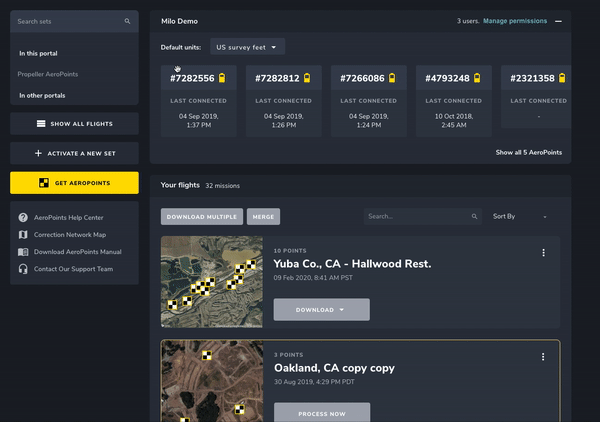Open the Download dropdown for Yuba Co. flight

(x=321, y=310)
